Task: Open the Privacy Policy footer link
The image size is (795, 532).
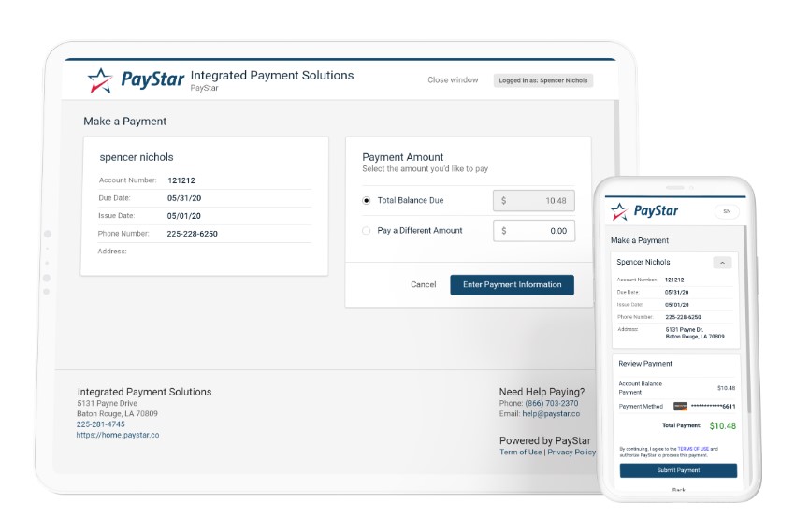Action: (x=571, y=452)
